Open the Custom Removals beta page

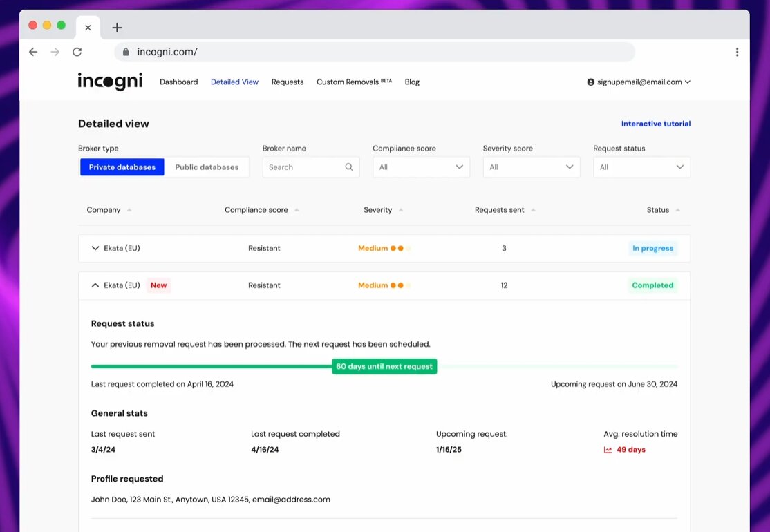pos(354,82)
